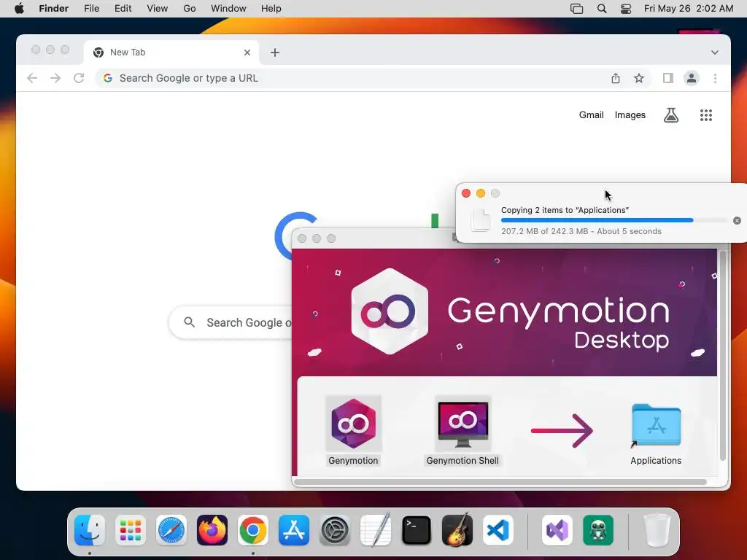Click 'Copying 2 items to "Applications"' text
Screen dimensions: 747x560
coord(565,210)
